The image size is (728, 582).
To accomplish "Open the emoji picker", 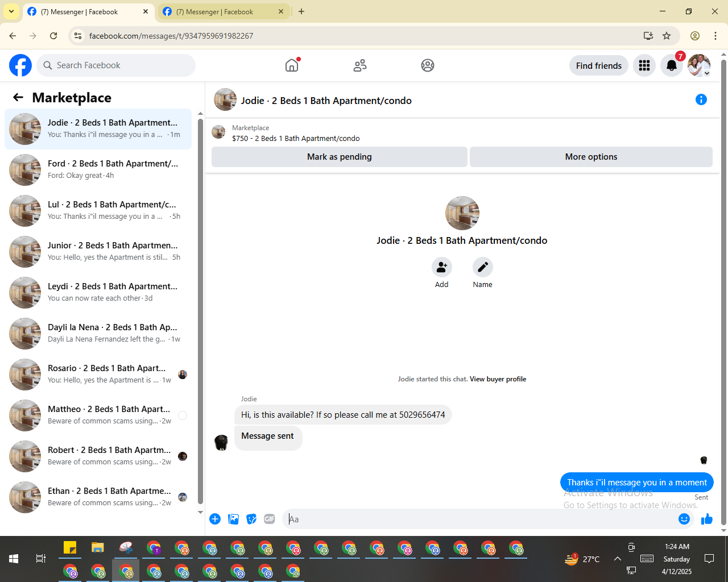I will (684, 519).
